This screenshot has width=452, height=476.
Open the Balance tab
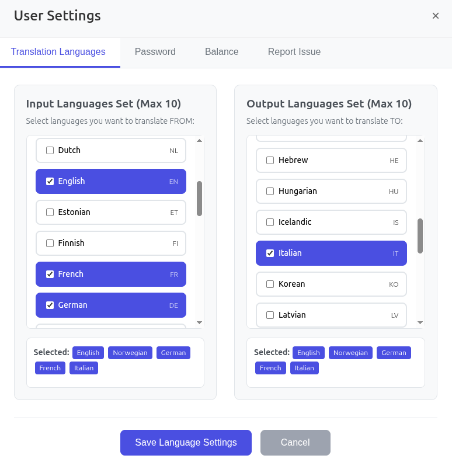click(221, 51)
